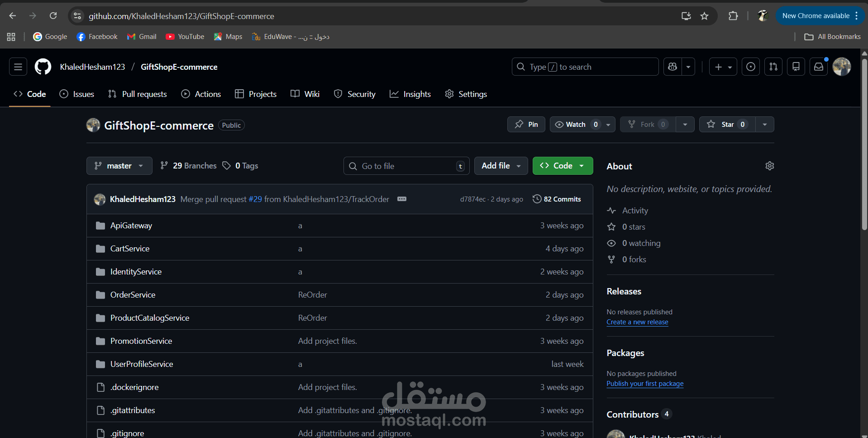Screen dimensions: 868x438
Task: Open the Code clone dropdown arrow
Action: pyautogui.click(x=582, y=166)
